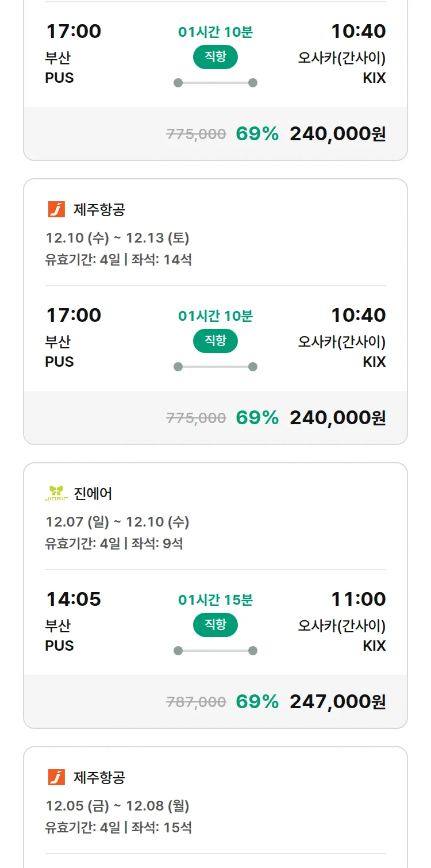The image size is (431, 868).
Task: Select the 12.05 (금) ~ 12.08 (월) date range
Action: click(117, 806)
